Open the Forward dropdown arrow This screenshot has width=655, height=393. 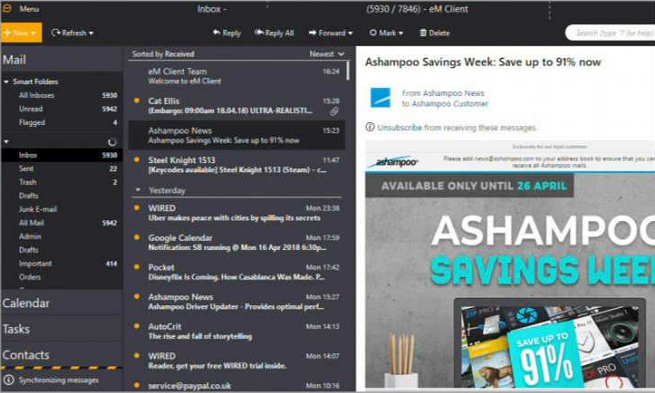point(350,33)
